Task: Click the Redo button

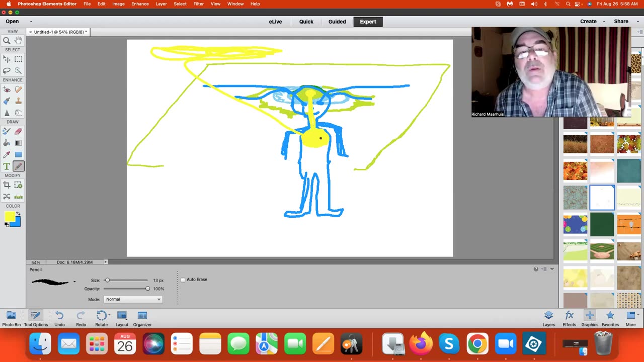Action: (x=80, y=318)
